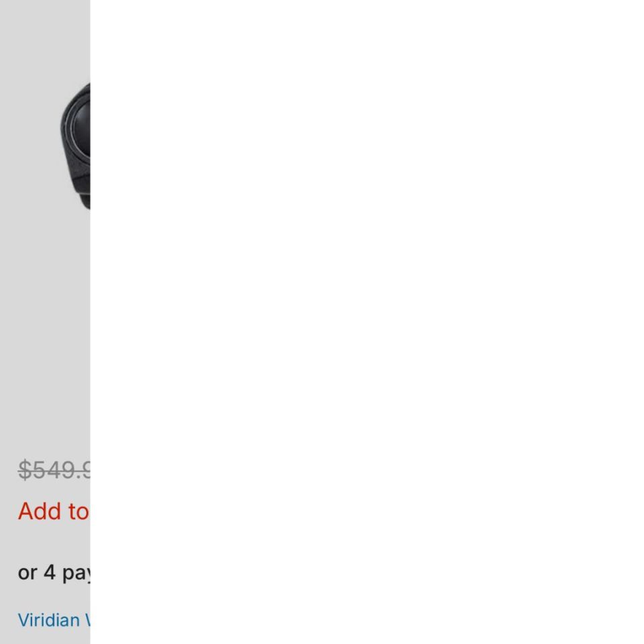Click the gray backdrop below the product image
This screenshot has height=644, width=644.
click(45, 329)
